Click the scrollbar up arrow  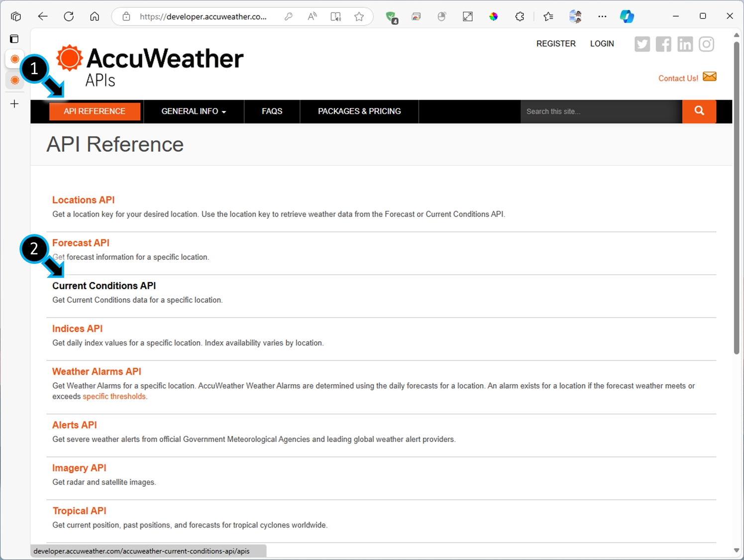[x=737, y=35]
